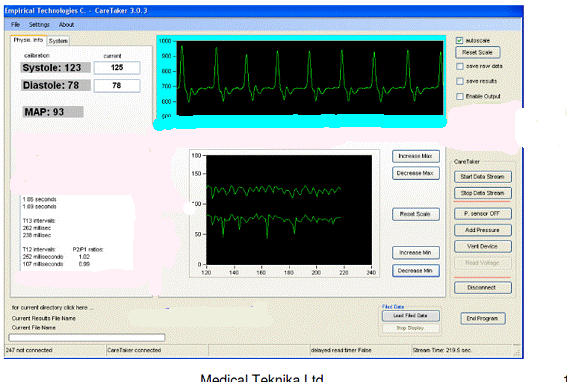Viewport: 567px width, 382px height.
Task: Click the Vent Device button
Action: click(482, 246)
